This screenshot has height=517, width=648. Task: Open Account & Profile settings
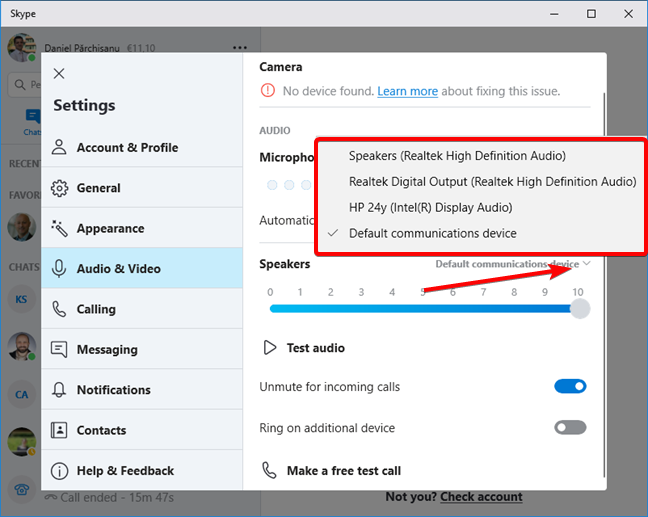[142, 148]
